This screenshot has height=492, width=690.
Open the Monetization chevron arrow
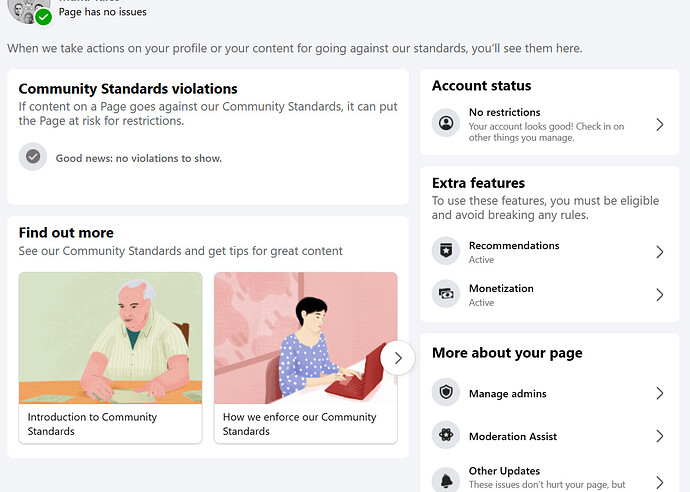tap(660, 294)
